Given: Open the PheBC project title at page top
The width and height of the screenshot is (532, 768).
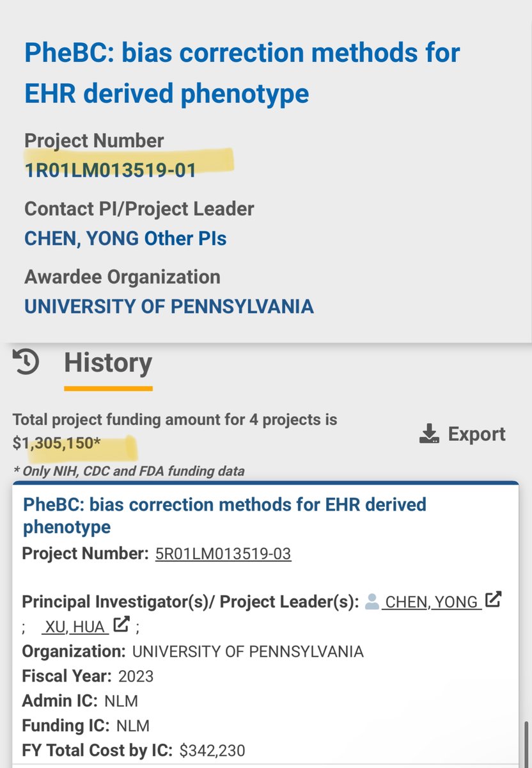Looking at the screenshot, I should pyautogui.click(x=242, y=73).
